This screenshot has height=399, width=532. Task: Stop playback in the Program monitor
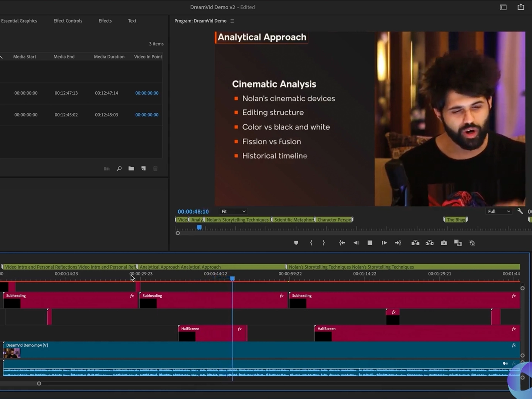[370, 243]
